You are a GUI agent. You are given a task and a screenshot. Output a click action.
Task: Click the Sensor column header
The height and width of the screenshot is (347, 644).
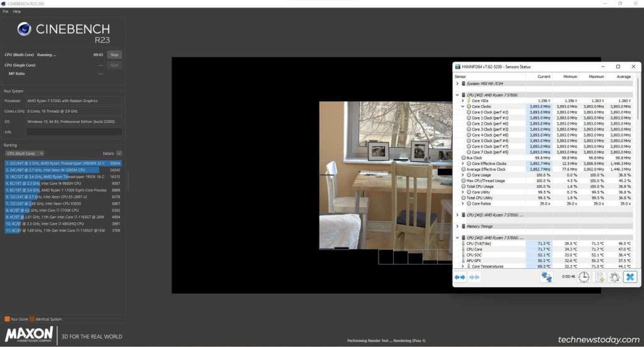click(x=489, y=76)
